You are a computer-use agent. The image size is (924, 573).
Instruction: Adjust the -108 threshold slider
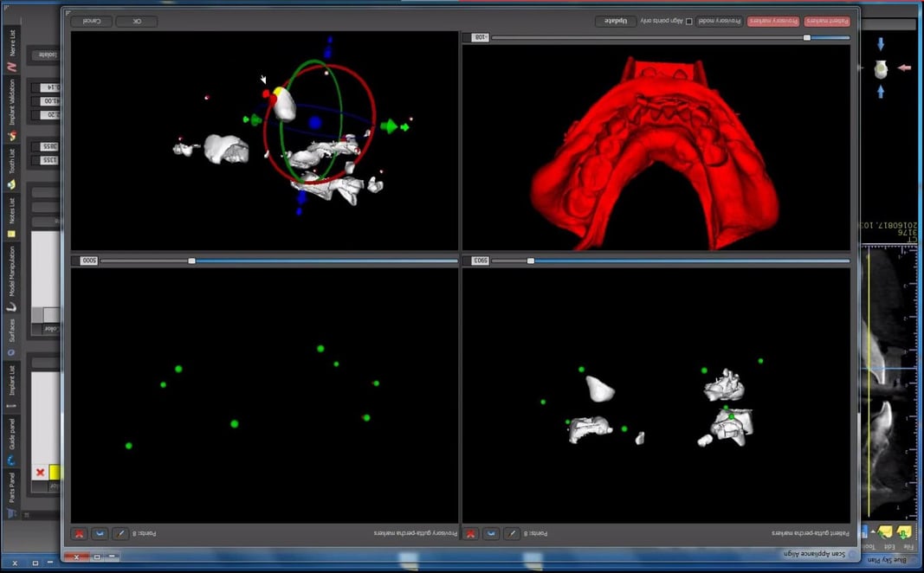[808, 36]
